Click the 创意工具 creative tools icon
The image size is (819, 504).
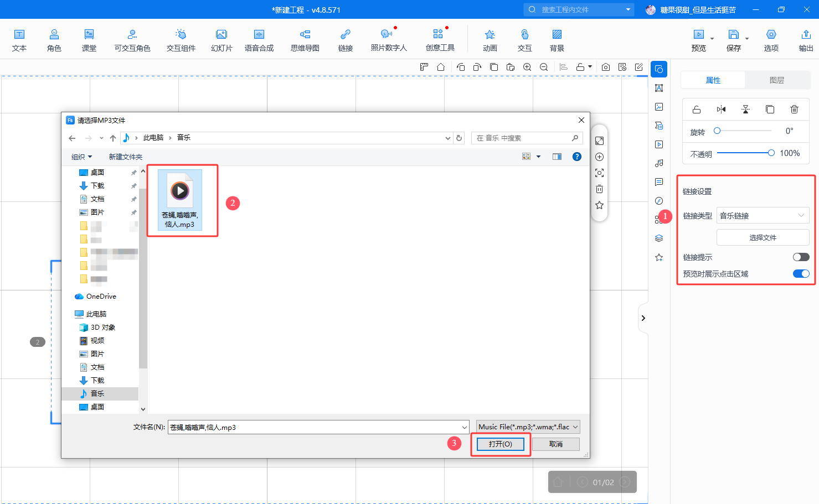[440, 40]
